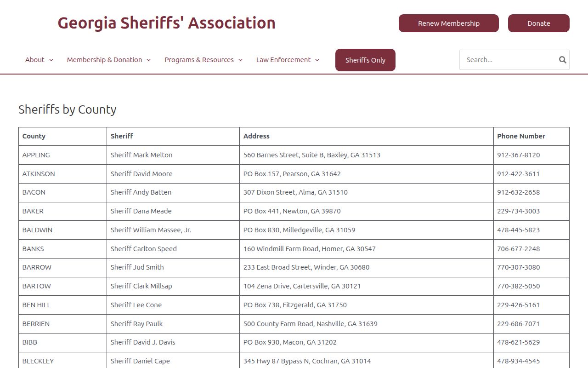
Task: Select the BACON county cell
Action: (x=63, y=192)
